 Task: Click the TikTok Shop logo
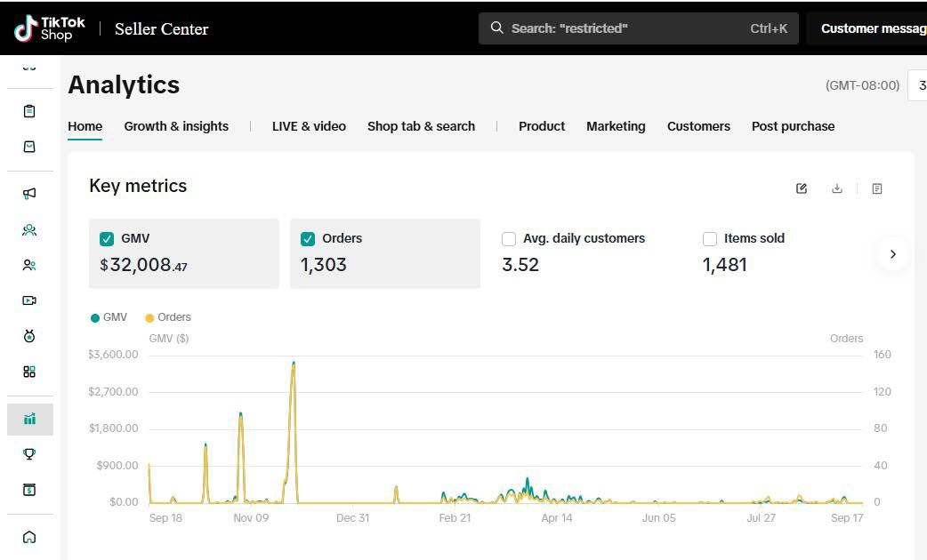[50, 28]
